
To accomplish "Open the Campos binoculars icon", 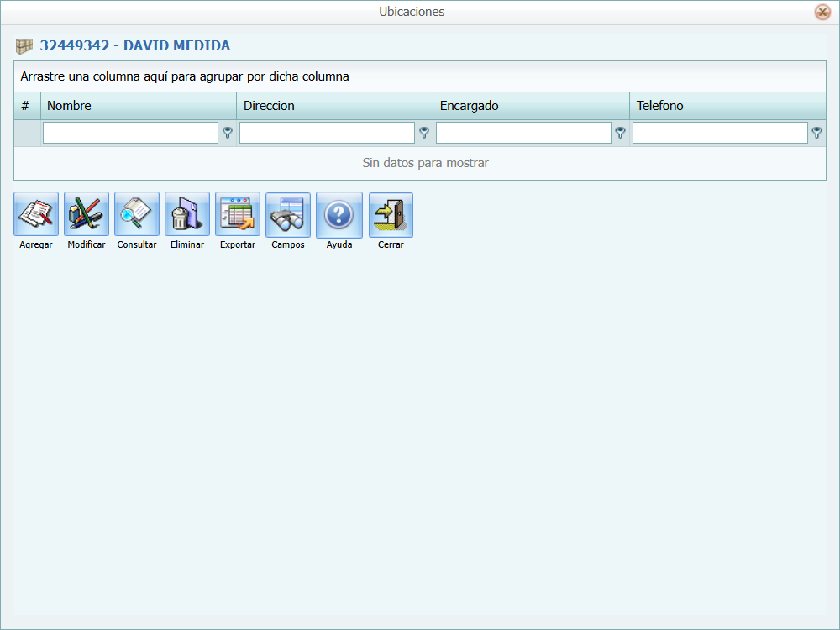I will coord(288,214).
